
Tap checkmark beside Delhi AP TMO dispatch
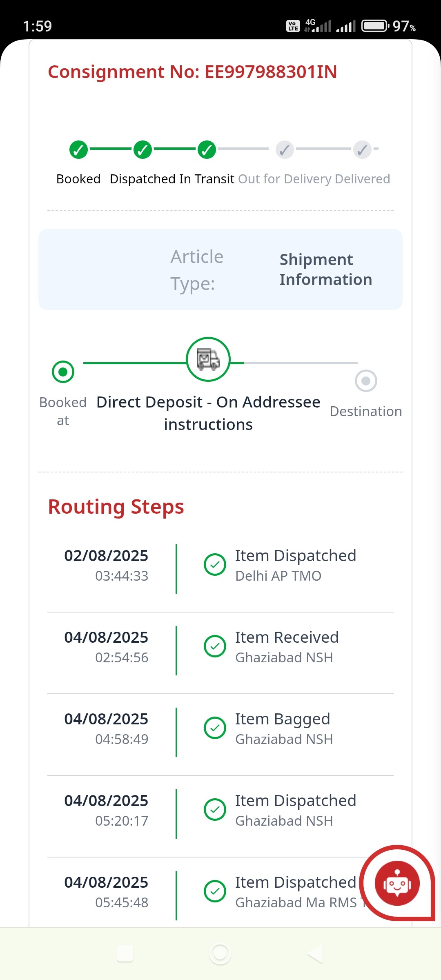click(215, 565)
